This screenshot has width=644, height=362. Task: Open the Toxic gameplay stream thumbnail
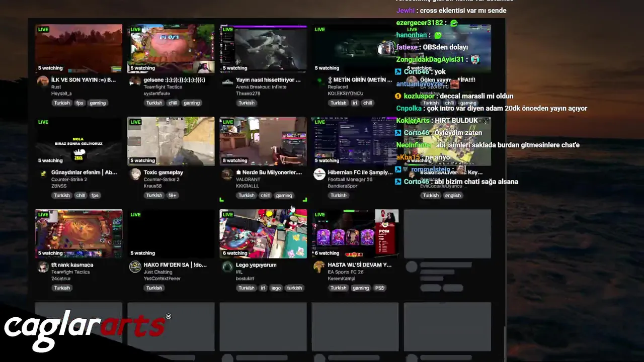click(171, 141)
